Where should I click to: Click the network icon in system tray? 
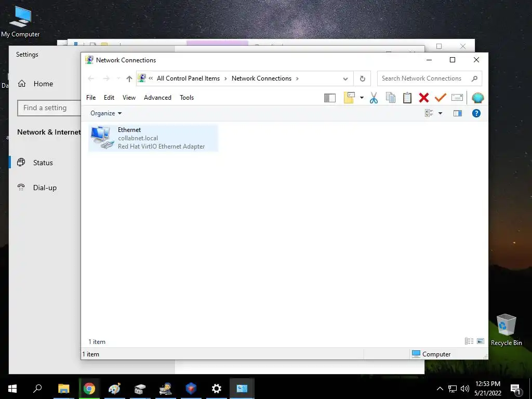pyautogui.click(x=453, y=389)
